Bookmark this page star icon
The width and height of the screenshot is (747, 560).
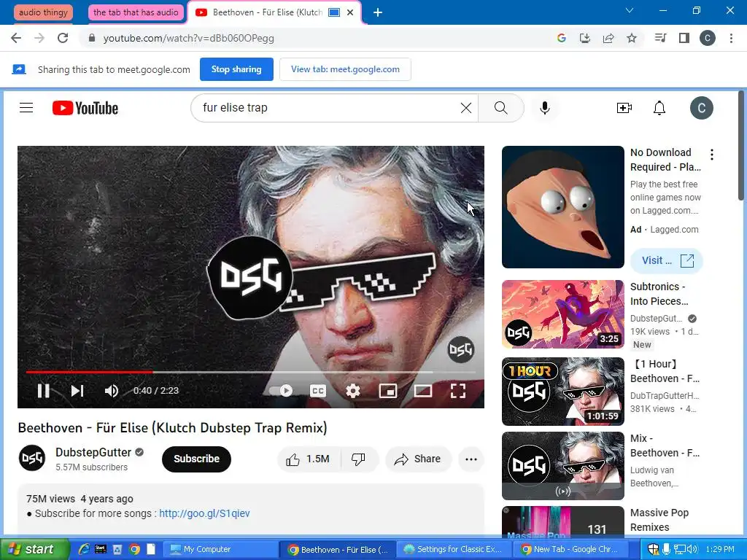coord(632,38)
